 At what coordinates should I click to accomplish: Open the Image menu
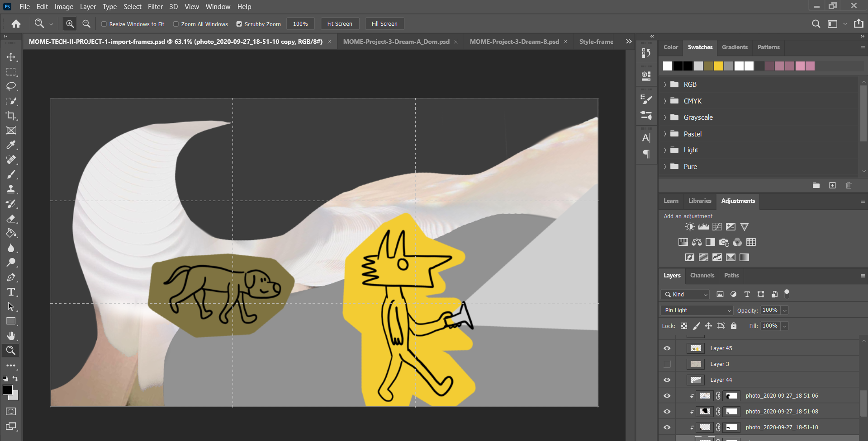pos(64,7)
